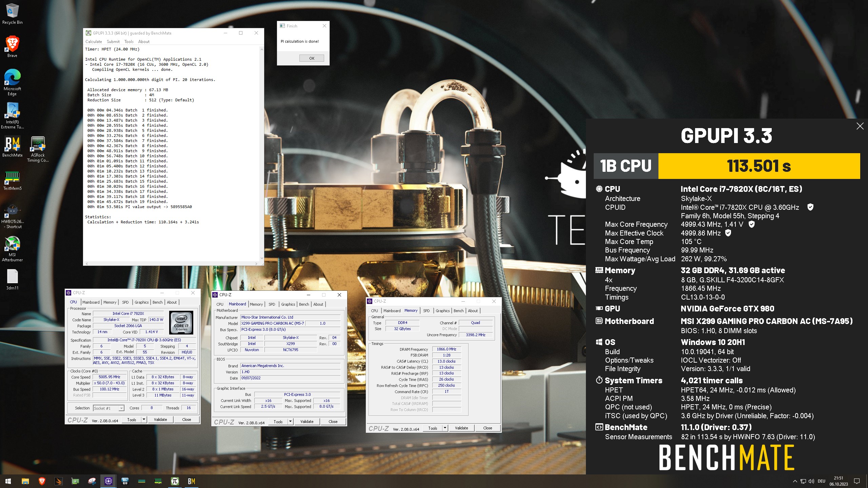Open the Submit menu in GPUPI
The image size is (868, 488).
click(113, 41)
